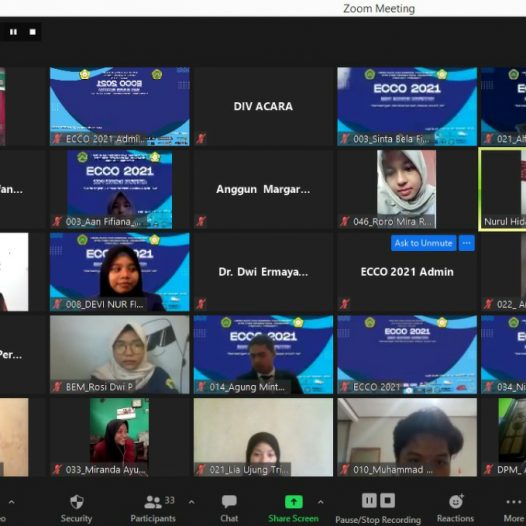This screenshot has height=526, width=526.
Task: Select the BEM_Rosi Dwi P video tile
Action: coord(120,355)
